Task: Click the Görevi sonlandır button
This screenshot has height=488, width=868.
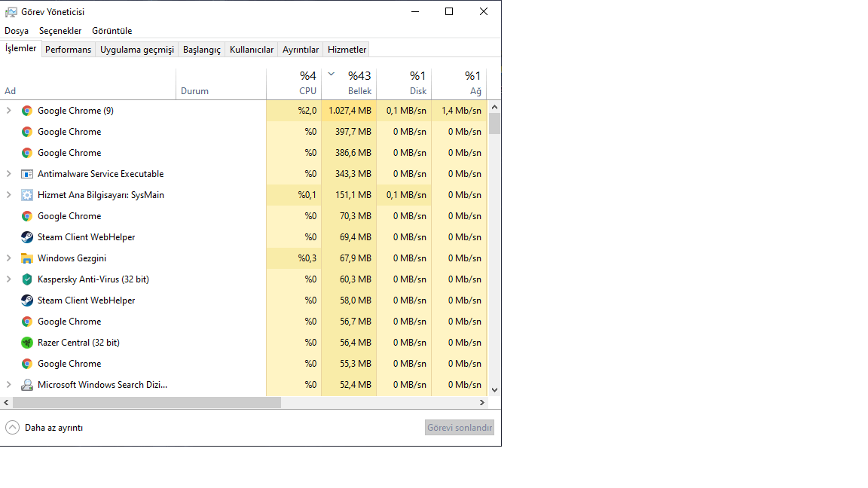Action: click(x=460, y=428)
